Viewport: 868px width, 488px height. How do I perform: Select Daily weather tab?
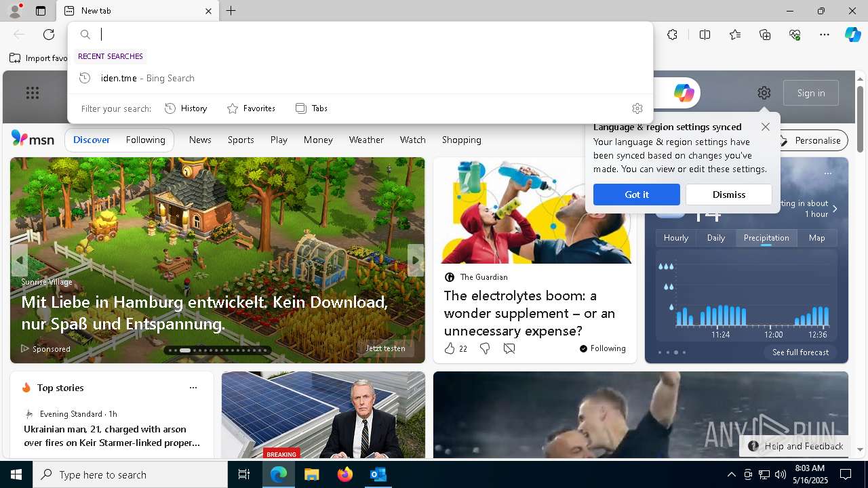pyautogui.click(x=716, y=238)
